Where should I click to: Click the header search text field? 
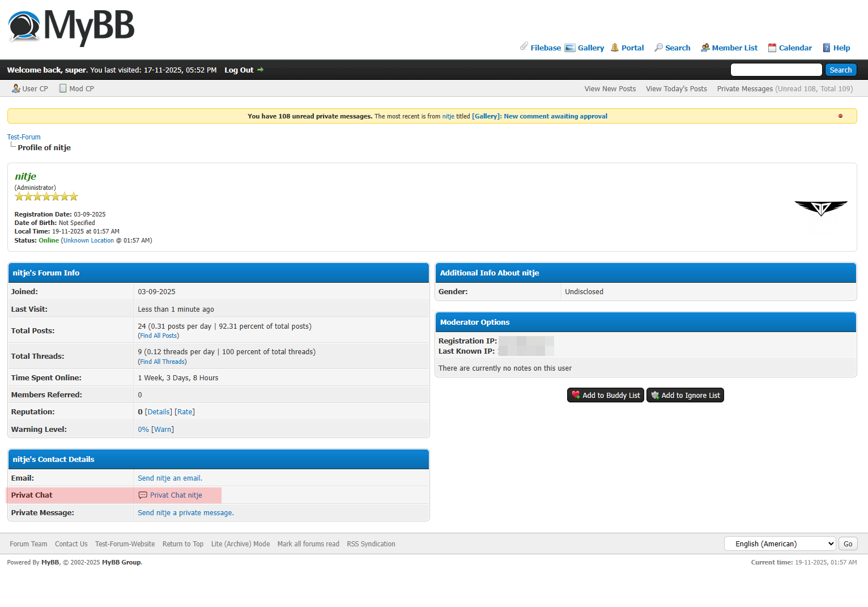(x=776, y=70)
